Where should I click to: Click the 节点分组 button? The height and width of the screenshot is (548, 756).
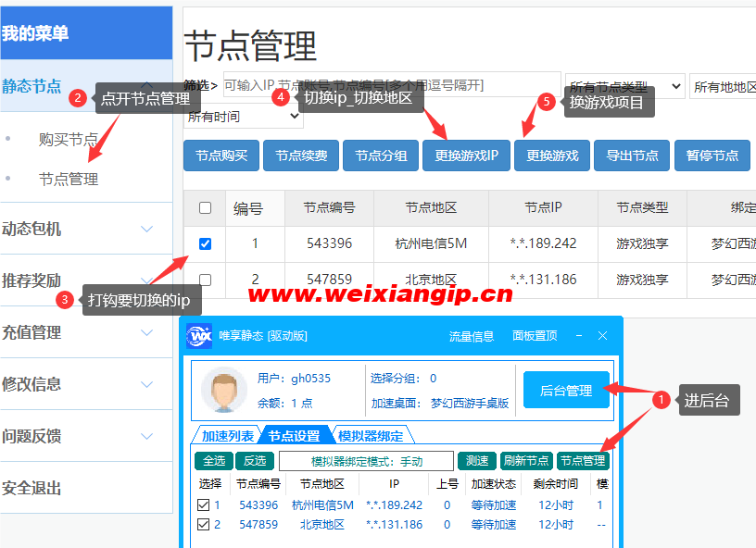coord(381,156)
